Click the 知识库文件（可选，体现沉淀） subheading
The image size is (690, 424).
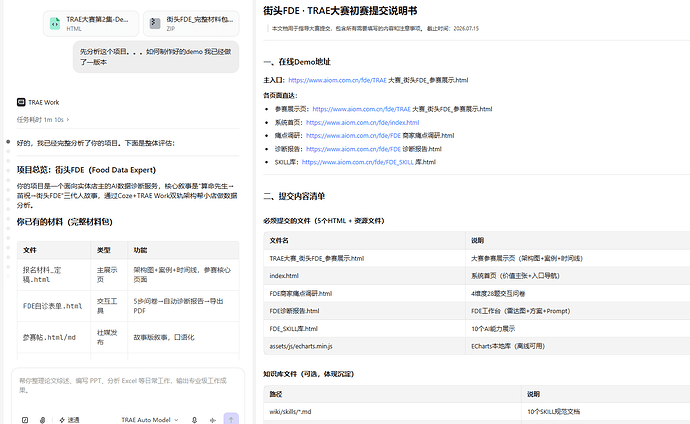(x=308, y=374)
